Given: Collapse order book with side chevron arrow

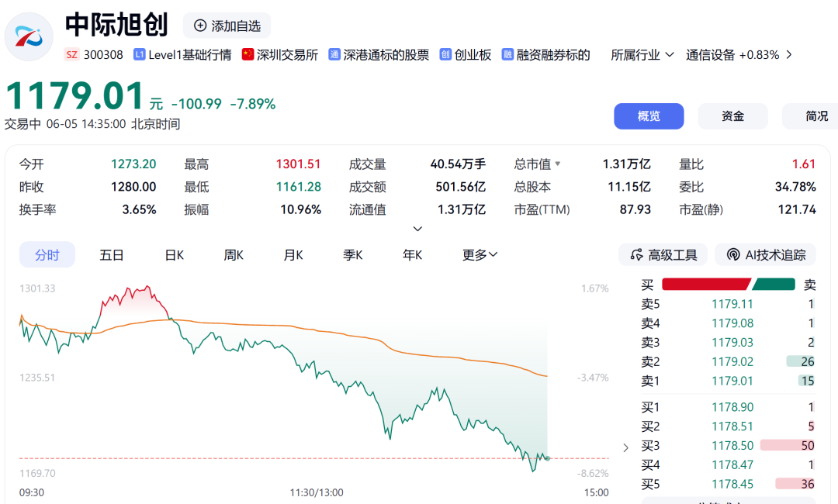Looking at the screenshot, I should (626, 447).
